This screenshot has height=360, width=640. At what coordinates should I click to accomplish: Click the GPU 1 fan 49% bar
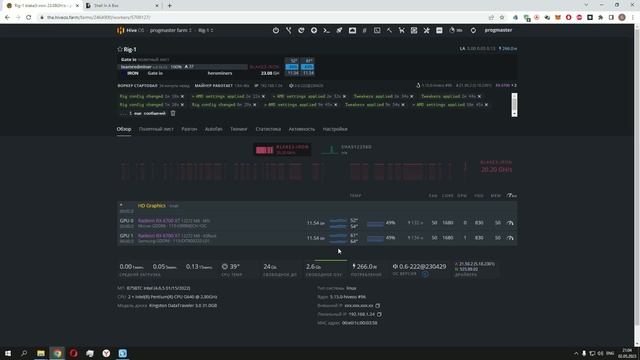(x=375, y=238)
